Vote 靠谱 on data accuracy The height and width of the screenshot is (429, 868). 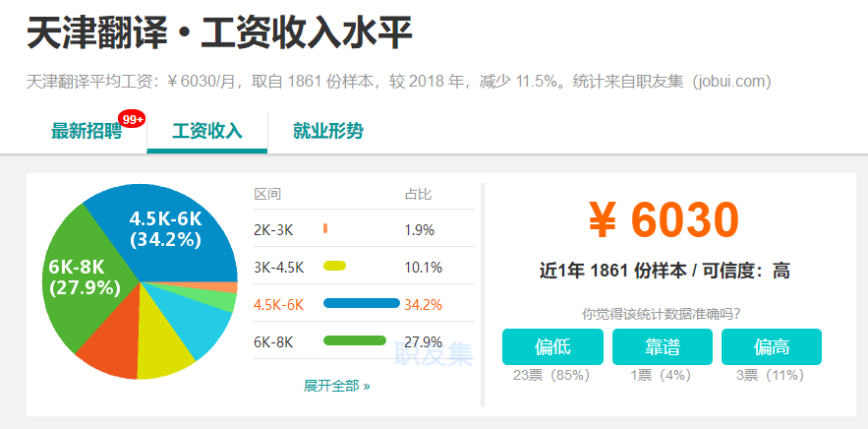pyautogui.click(x=663, y=347)
